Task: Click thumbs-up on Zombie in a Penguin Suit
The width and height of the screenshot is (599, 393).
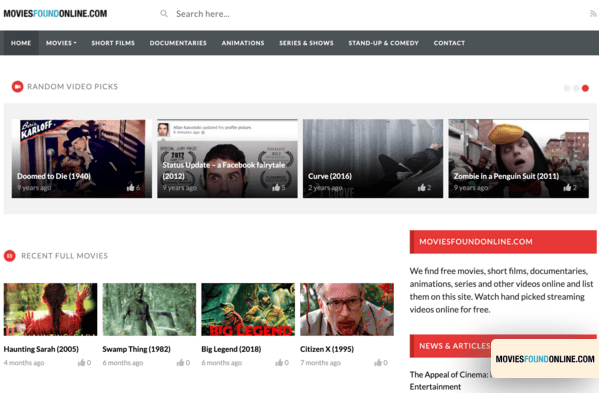Action: 567,187
